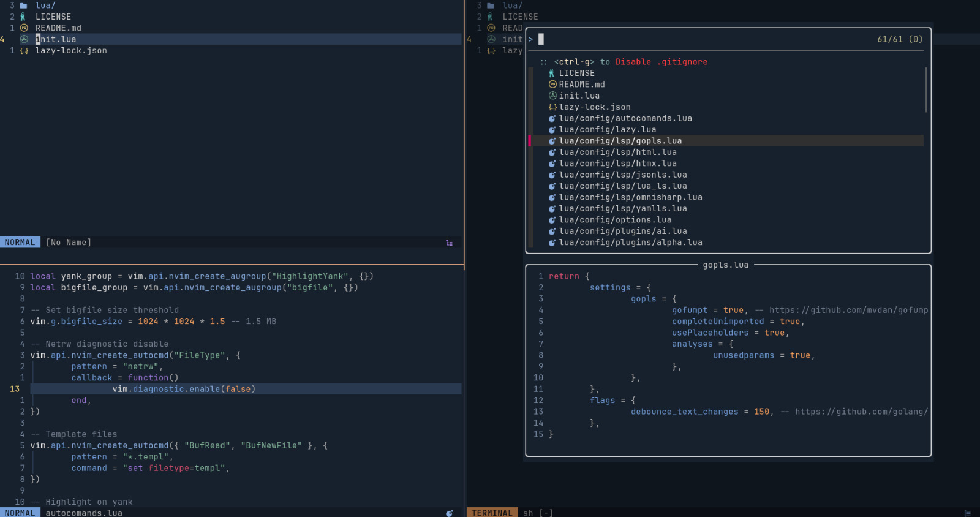
Task: Click the README.md markdown icon in left tree
Action: (24, 28)
